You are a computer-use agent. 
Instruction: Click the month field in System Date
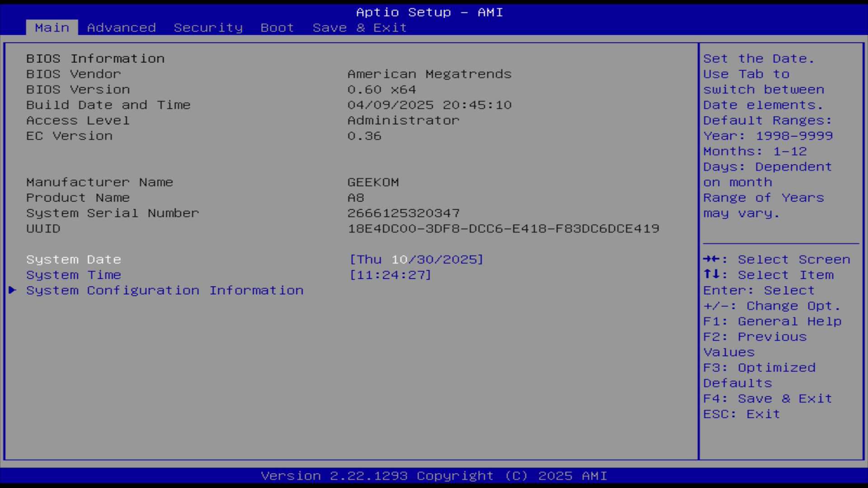click(x=399, y=259)
